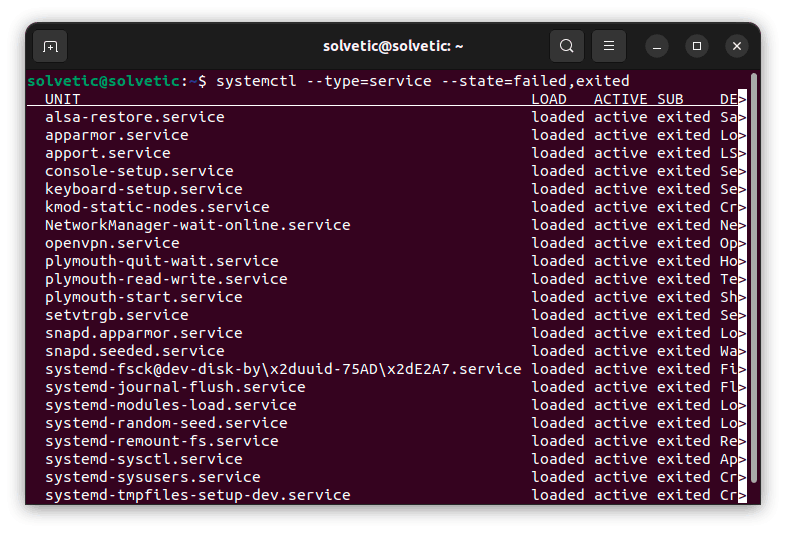Click the terminal search magnifier icon
This screenshot has height=533, width=786.
point(567,46)
